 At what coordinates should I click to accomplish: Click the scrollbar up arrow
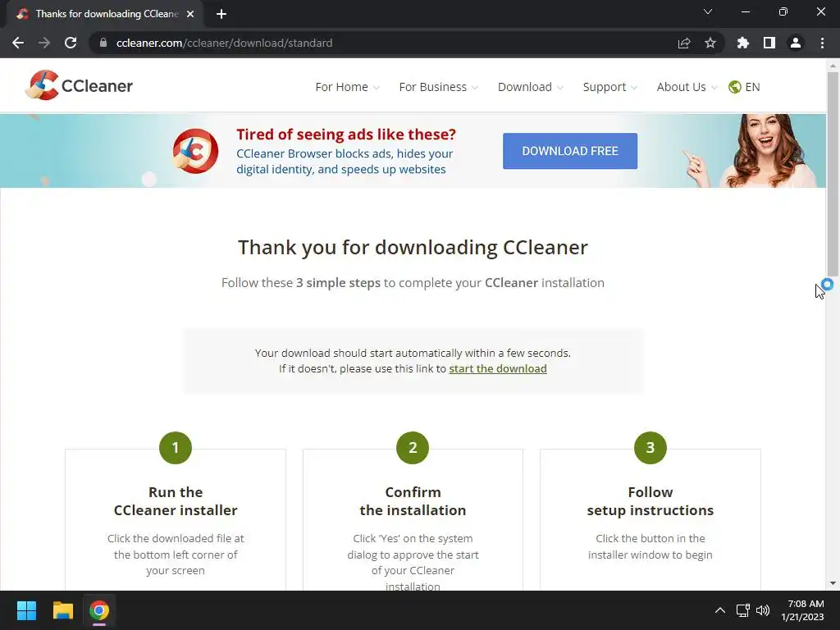[833, 66]
